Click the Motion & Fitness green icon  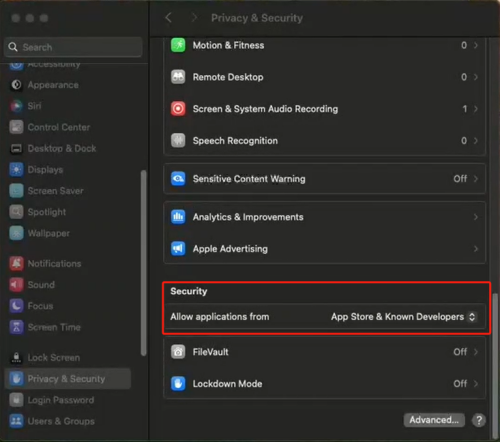[178, 45]
